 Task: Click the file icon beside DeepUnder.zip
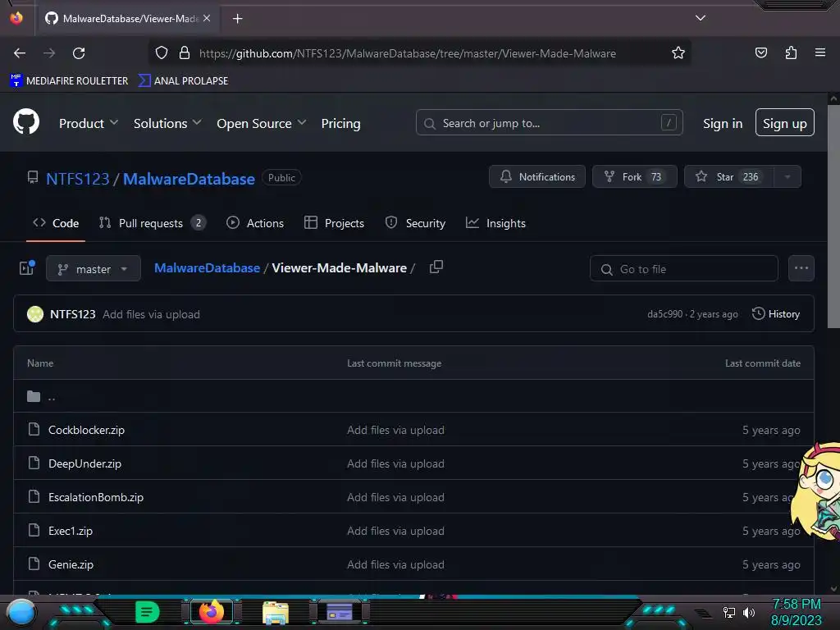click(34, 463)
